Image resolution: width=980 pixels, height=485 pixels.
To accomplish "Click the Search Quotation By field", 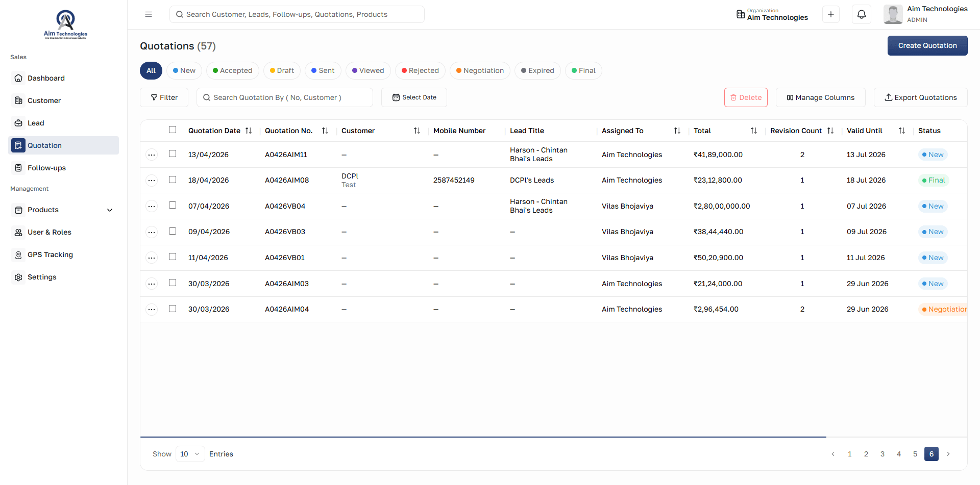I will 285,97.
